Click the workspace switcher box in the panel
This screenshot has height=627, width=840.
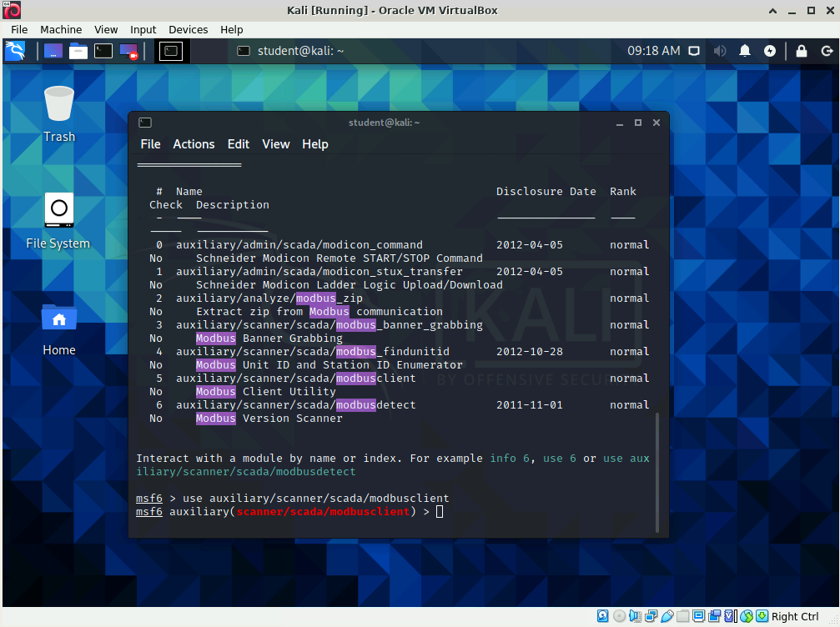coord(171,52)
